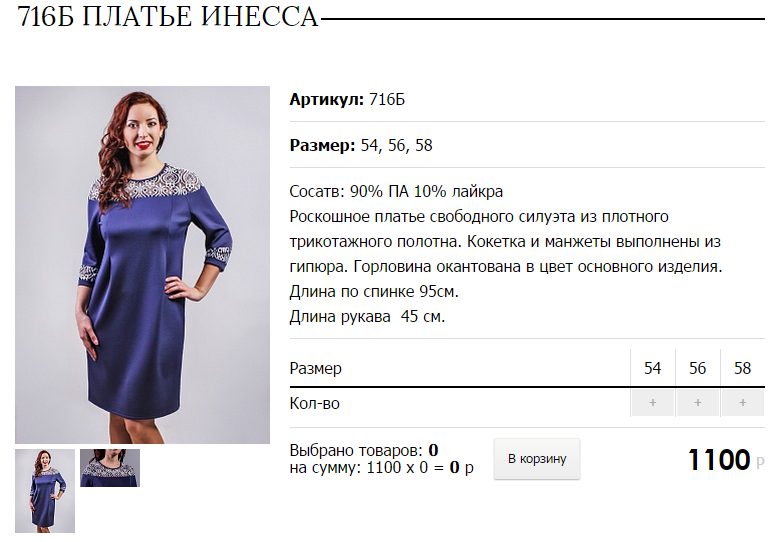Click the 58 size column header
The width and height of the screenshot is (778, 542).
[743, 368]
